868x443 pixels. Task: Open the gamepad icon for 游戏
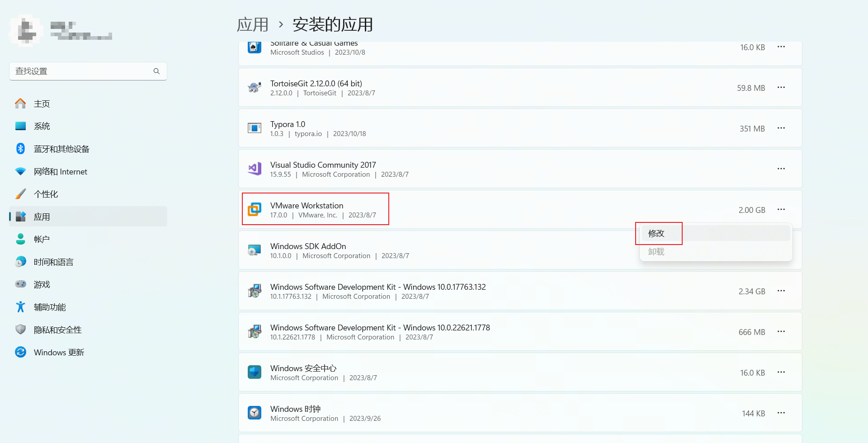click(20, 284)
